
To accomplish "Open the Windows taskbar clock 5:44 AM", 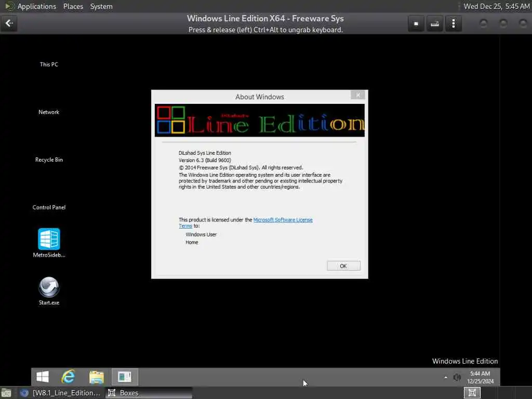I will tap(480, 377).
